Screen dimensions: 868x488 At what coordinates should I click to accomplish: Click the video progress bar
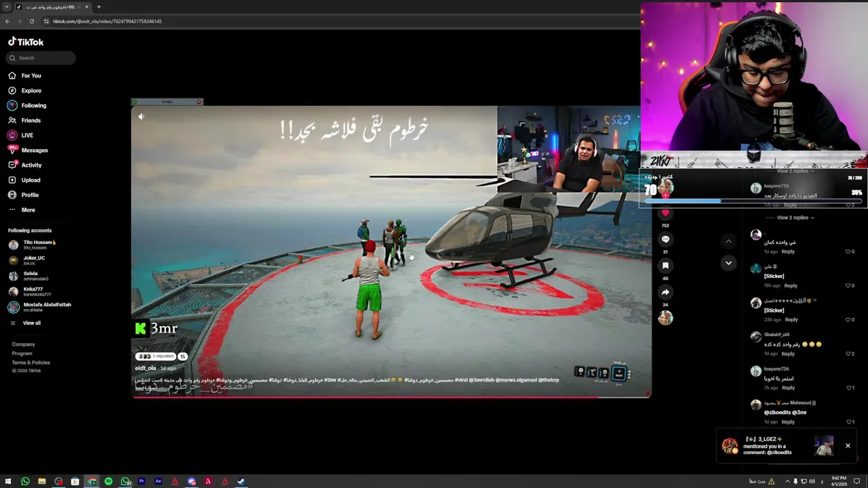[x=391, y=396]
